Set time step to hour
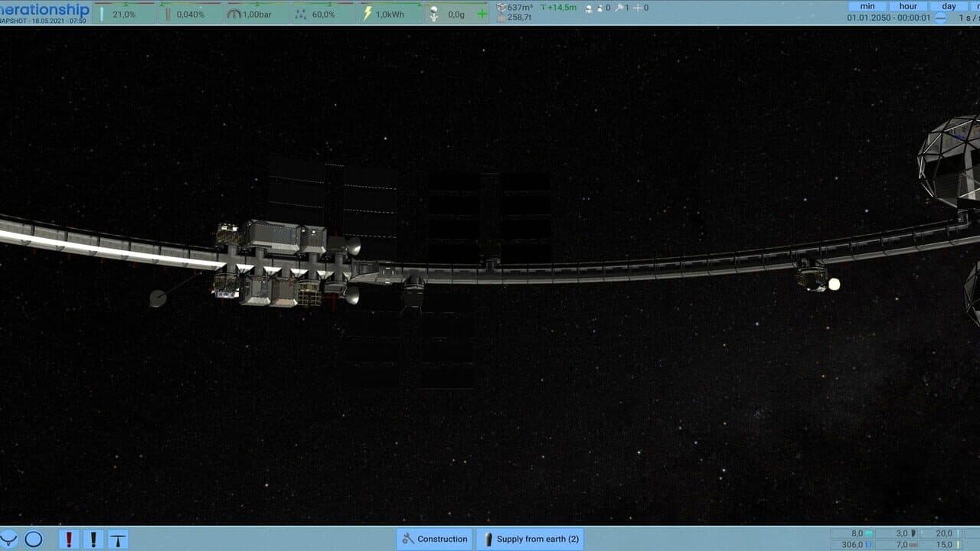This screenshot has width=980, height=551. pos(908,6)
